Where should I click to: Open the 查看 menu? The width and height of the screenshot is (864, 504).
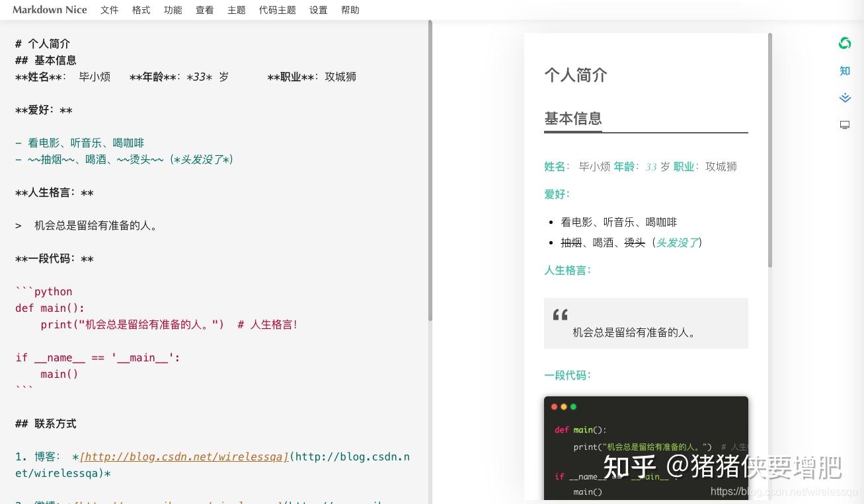coord(205,10)
